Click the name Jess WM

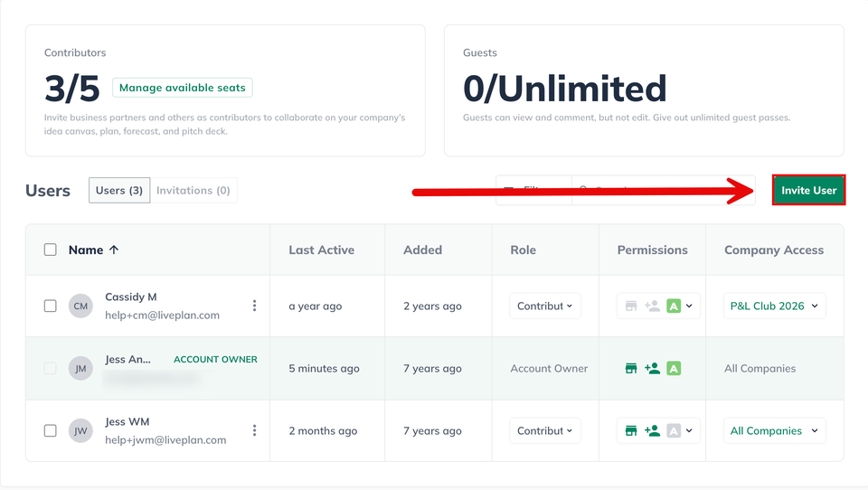point(127,421)
